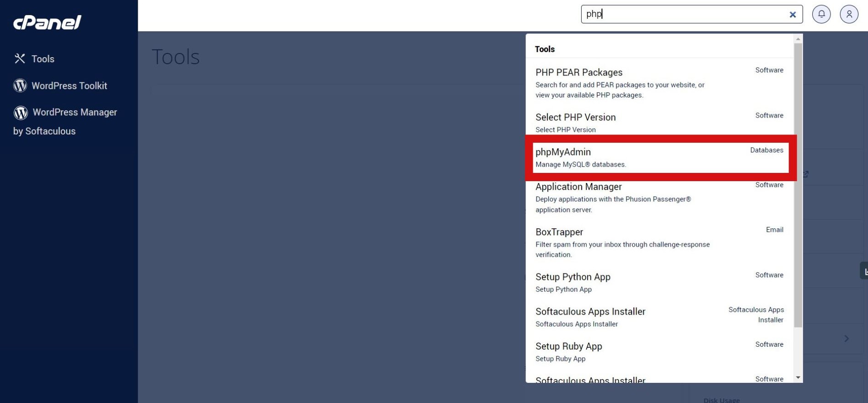Click 'Manage MySQL® databases.' description
The height and width of the screenshot is (403, 868).
[581, 164]
